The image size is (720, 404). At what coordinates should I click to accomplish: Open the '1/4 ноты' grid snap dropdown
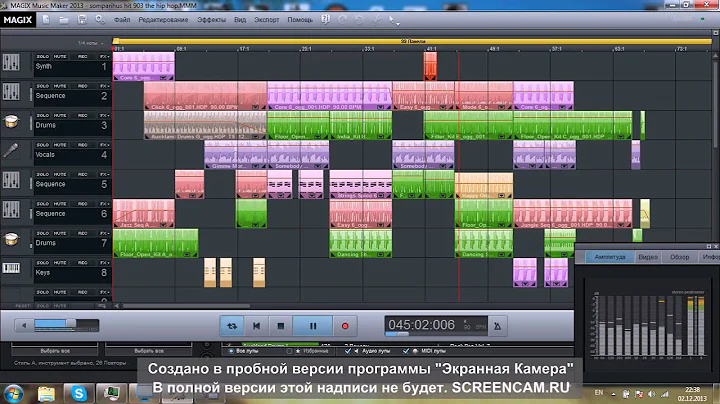(90, 43)
